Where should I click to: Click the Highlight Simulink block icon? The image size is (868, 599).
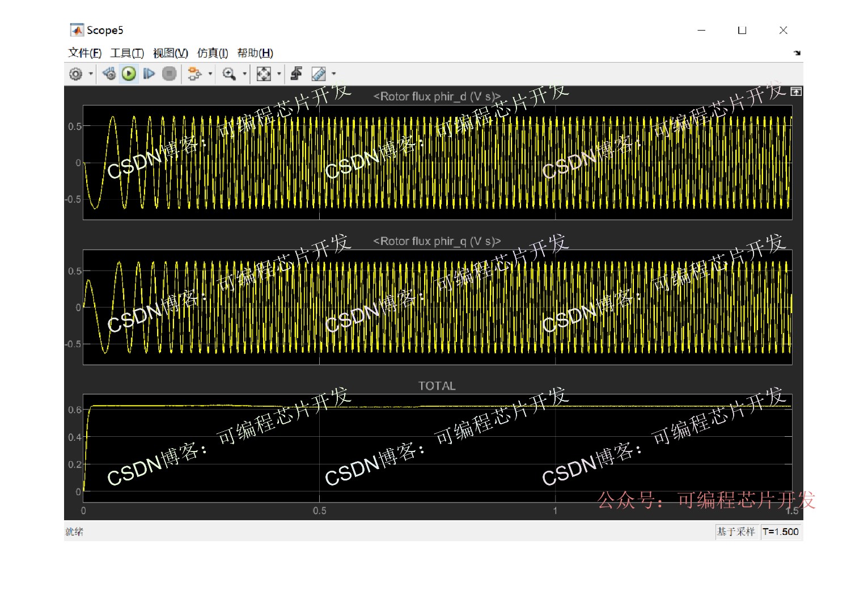tap(194, 74)
